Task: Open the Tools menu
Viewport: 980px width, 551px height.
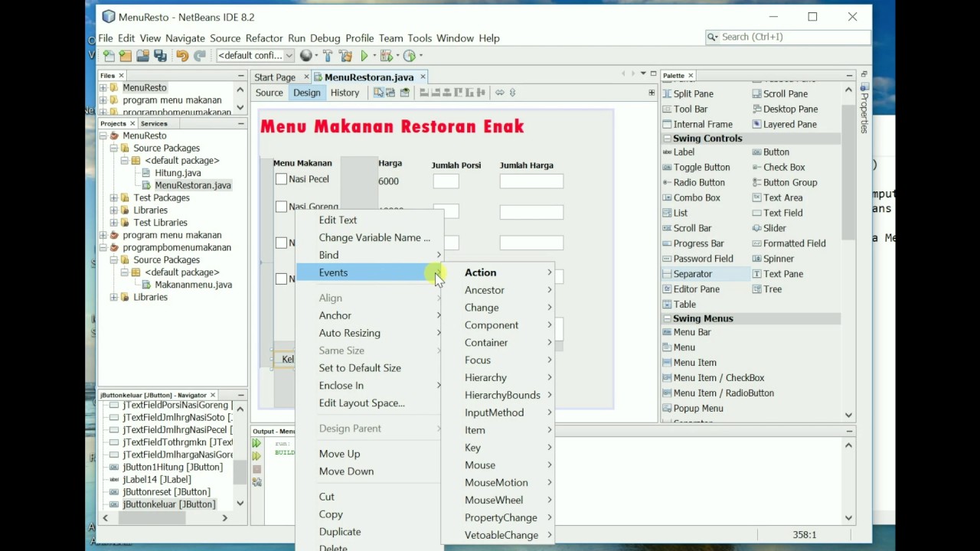Action: pyautogui.click(x=420, y=38)
